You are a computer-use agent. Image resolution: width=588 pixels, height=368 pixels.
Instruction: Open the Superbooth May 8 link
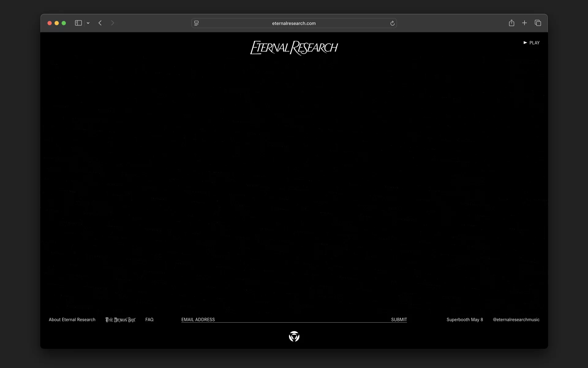coord(465,320)
